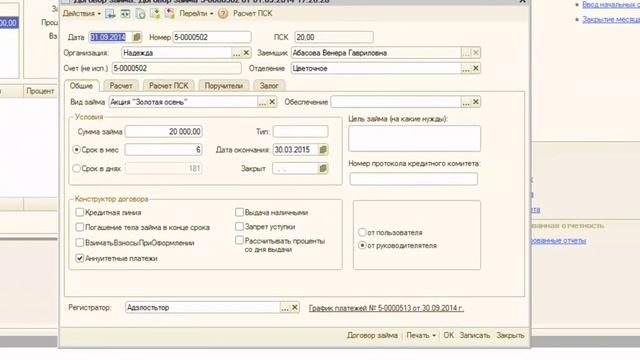Screen dimensions: 640x360
Task: Click the second toolbar icon with arrows
Action: [125, 14]
